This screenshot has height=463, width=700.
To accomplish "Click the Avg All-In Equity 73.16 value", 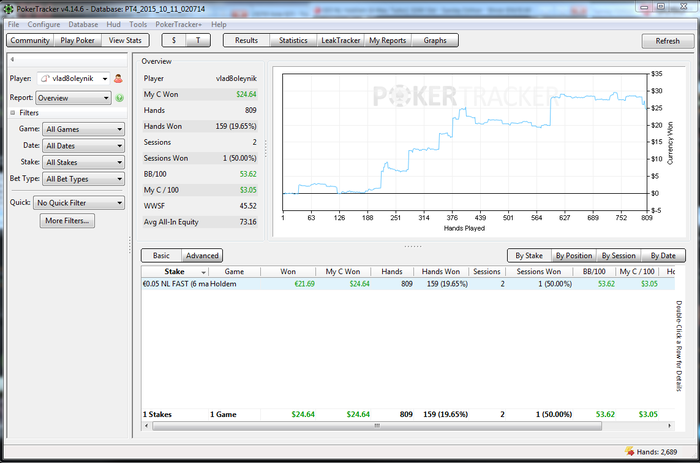I will tap(248, 222).
